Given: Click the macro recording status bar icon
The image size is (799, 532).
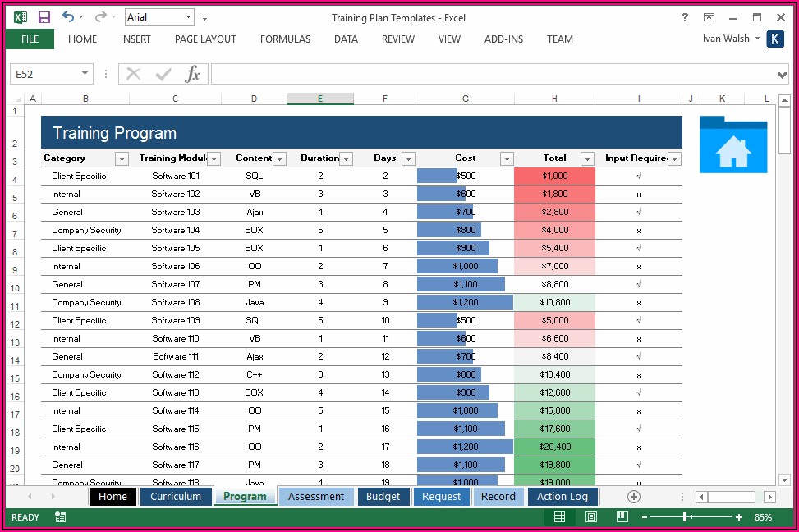Looking at the screenshot, I should pyautogui.click(x=61, y=517).
